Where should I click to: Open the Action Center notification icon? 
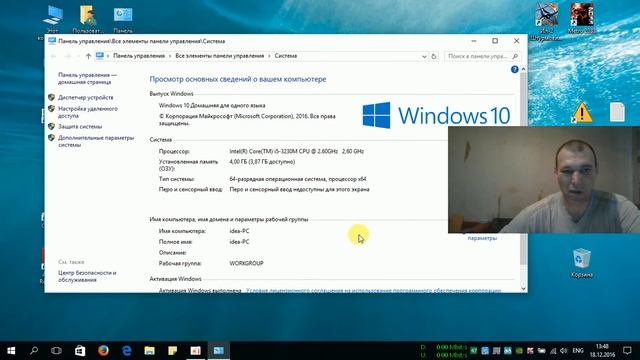627,351
